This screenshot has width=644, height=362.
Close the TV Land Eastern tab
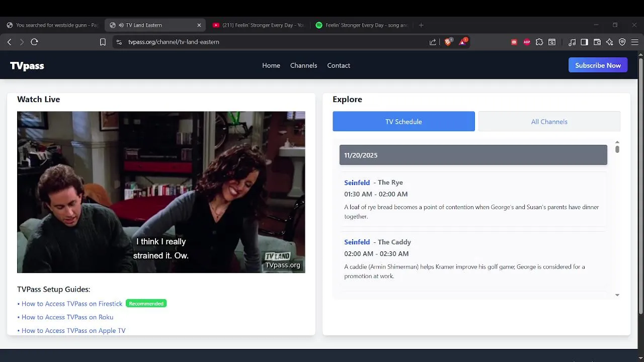coord(199,25)
